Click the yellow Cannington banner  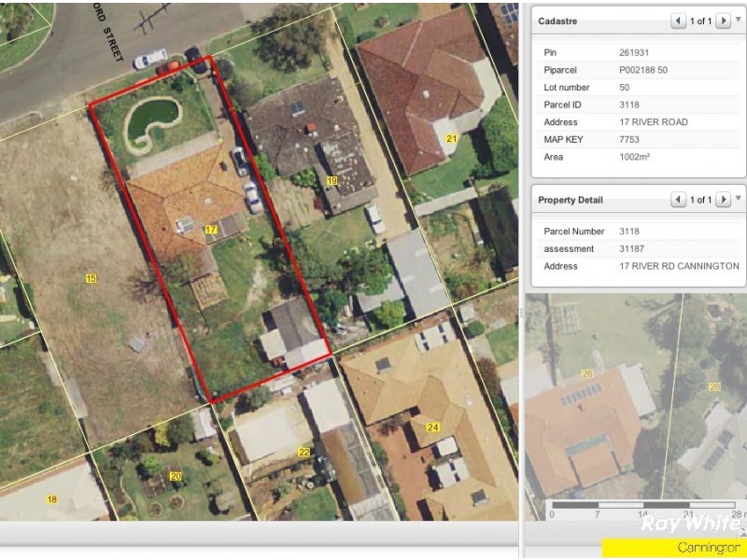click(x=672, y=548)
